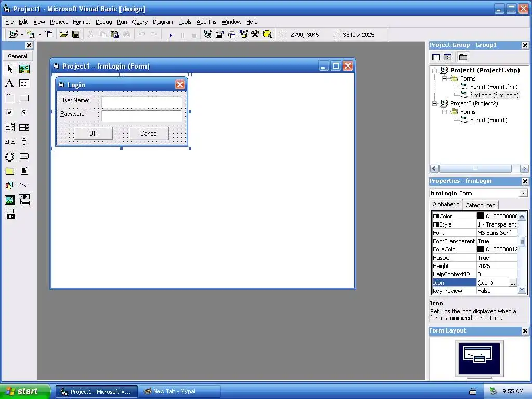
Task: Click the Paste toolbar icon
Action: (x=115, y=34)
